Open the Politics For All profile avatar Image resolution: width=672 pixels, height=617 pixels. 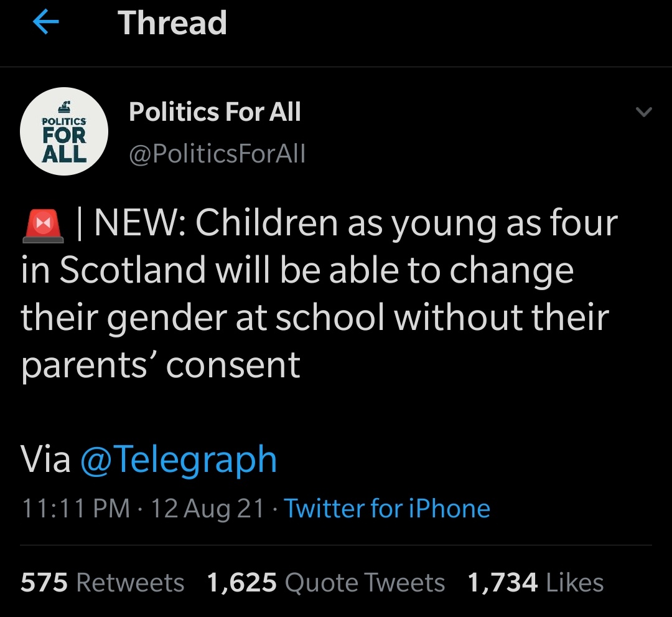[x=65, y=131]
